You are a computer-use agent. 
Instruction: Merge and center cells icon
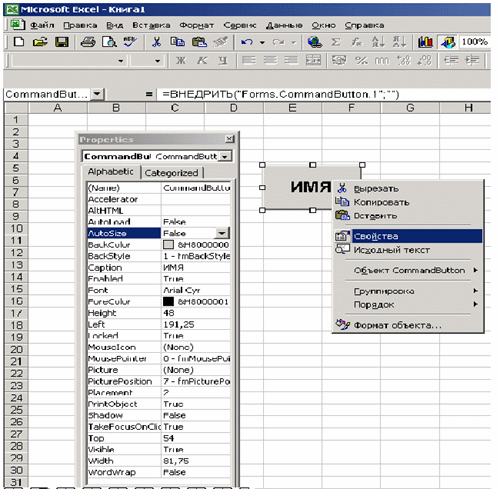click(313, 60)
